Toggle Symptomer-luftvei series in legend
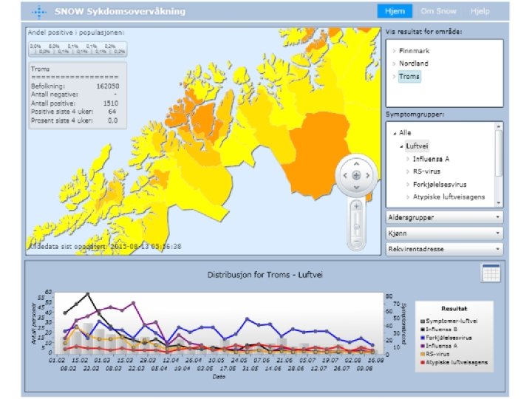Screen dimensions: 532x399 point(449,321)
